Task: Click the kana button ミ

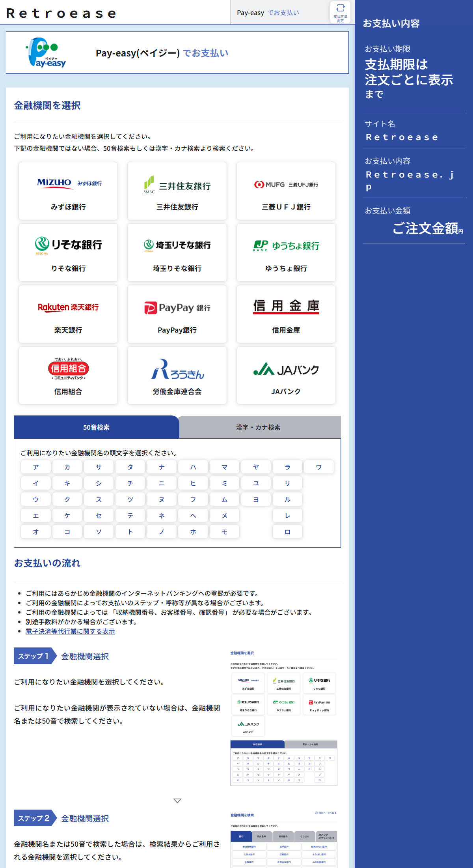Action: coord(225,483)
